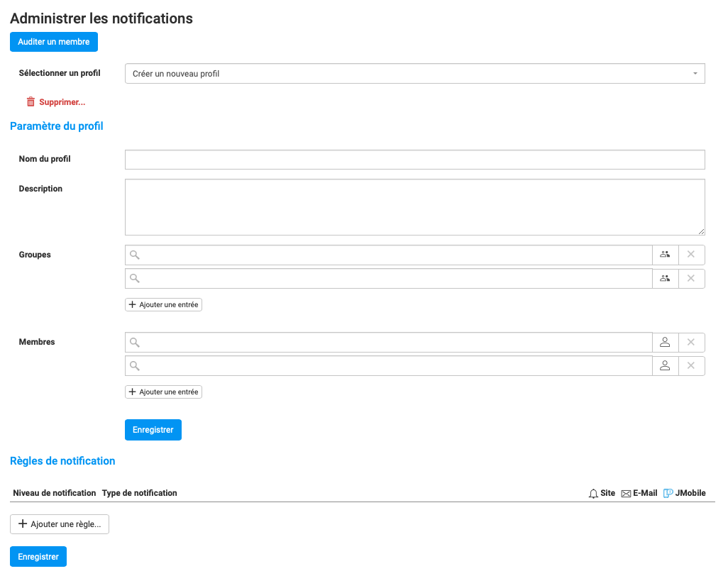Open member picker in second Membres row

click(665, 366)
